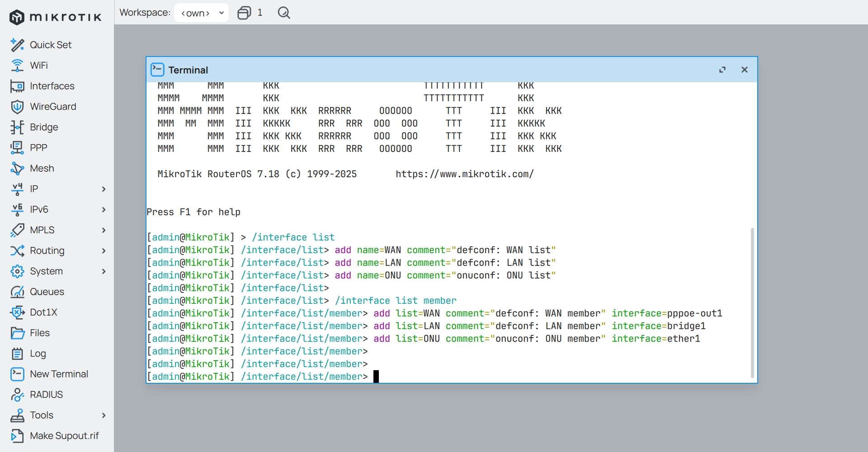Screen dimensions: 868x452
Task: Open the Workspace dropdown
Action: click(x=201, y=13)
